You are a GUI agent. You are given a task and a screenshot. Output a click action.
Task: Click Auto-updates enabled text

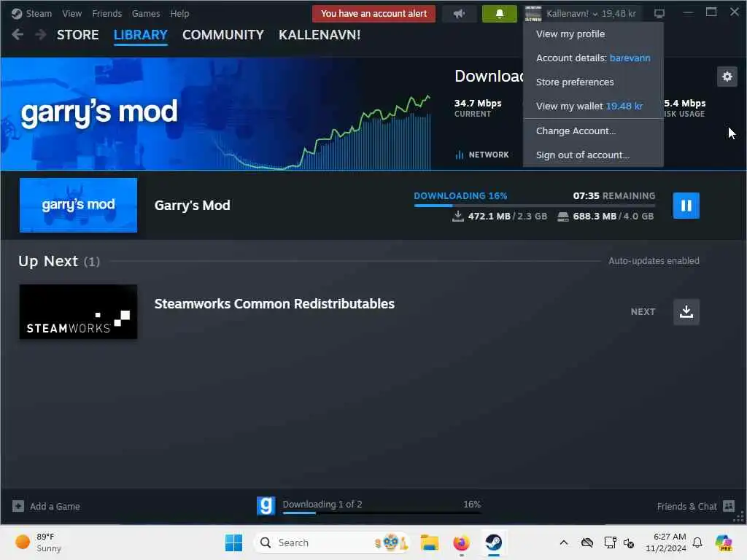click(654, 261)
